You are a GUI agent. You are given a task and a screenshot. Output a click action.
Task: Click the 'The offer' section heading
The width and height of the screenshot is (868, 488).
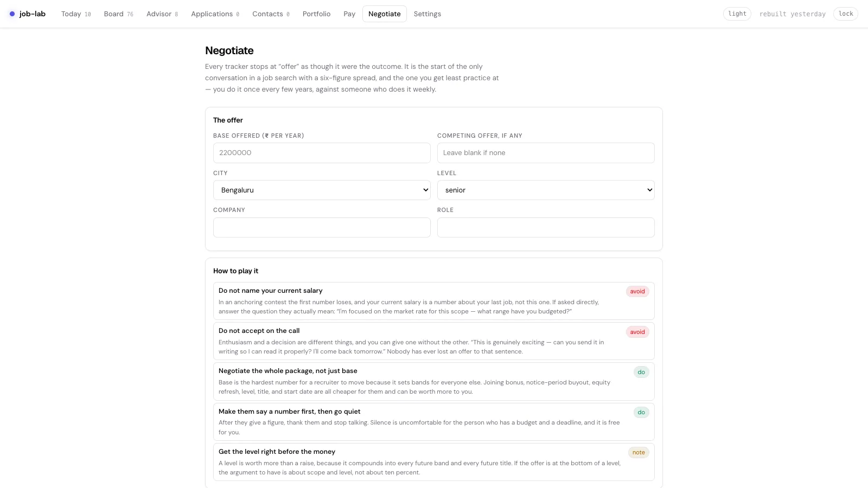[228, 120]
